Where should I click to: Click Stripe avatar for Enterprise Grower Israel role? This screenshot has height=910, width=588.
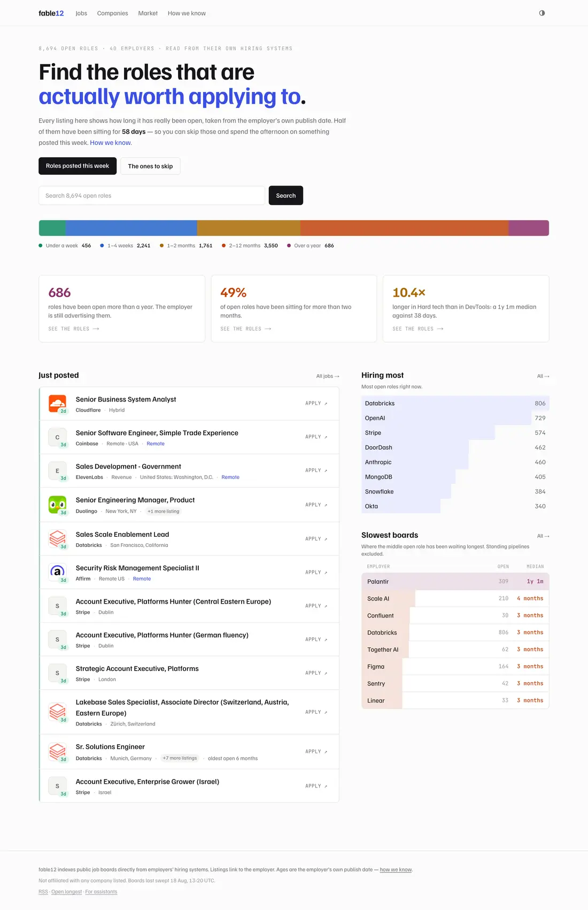pyautogui.click(x=57, y=786)
